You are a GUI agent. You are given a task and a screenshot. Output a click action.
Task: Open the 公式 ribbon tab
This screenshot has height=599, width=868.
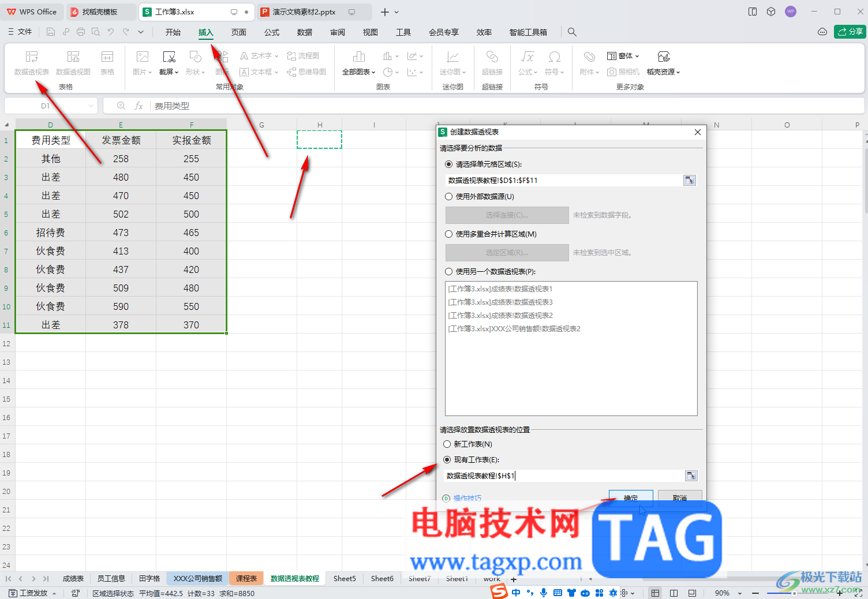[x=272, y=32]
